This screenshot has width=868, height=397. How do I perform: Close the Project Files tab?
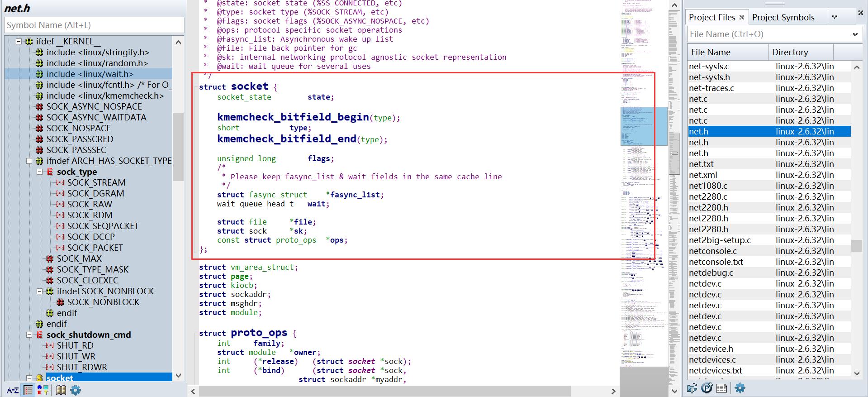742,17
